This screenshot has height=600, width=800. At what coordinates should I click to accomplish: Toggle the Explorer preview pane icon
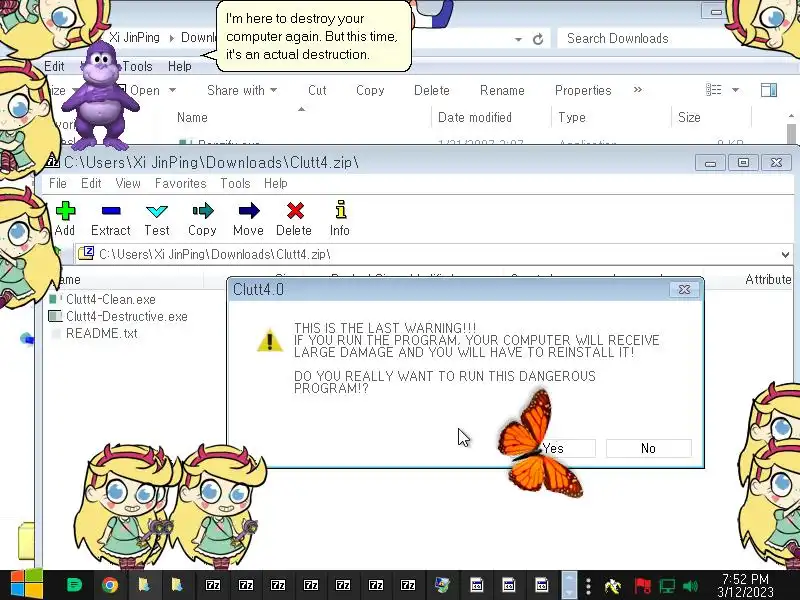point(768,90)
